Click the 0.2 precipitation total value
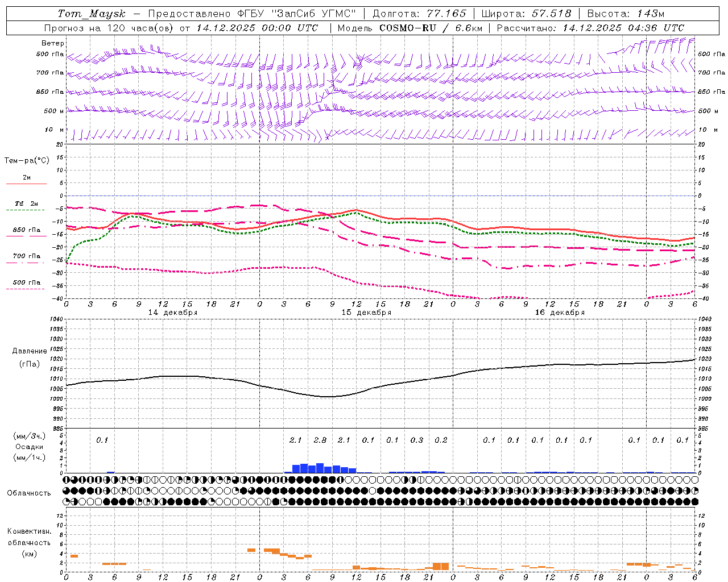Image resolution: width=728 pixels, height=582 pixels. (441, 440)
